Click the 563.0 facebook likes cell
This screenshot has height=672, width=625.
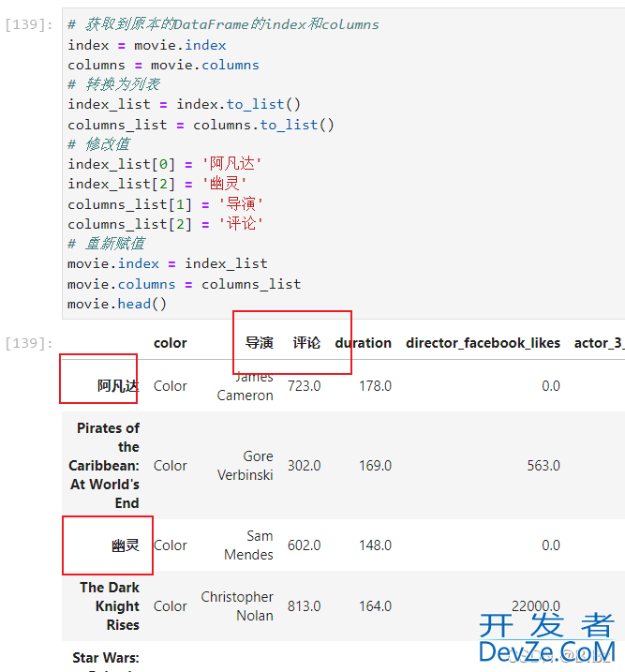543,466
